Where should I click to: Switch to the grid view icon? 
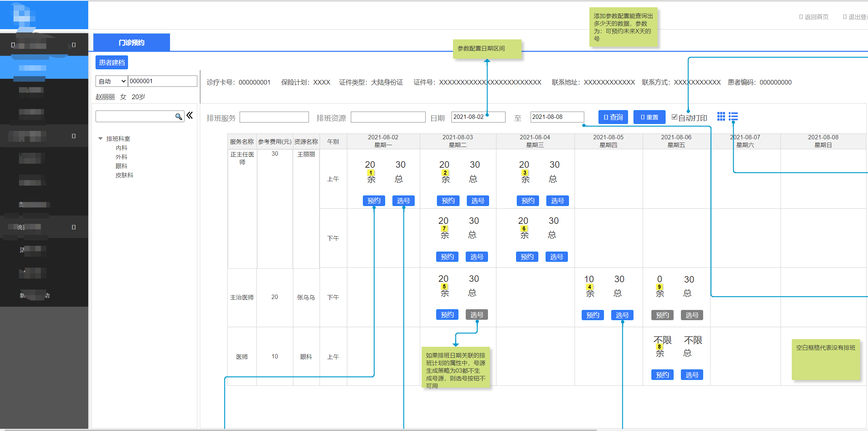[x=721, y=116]
